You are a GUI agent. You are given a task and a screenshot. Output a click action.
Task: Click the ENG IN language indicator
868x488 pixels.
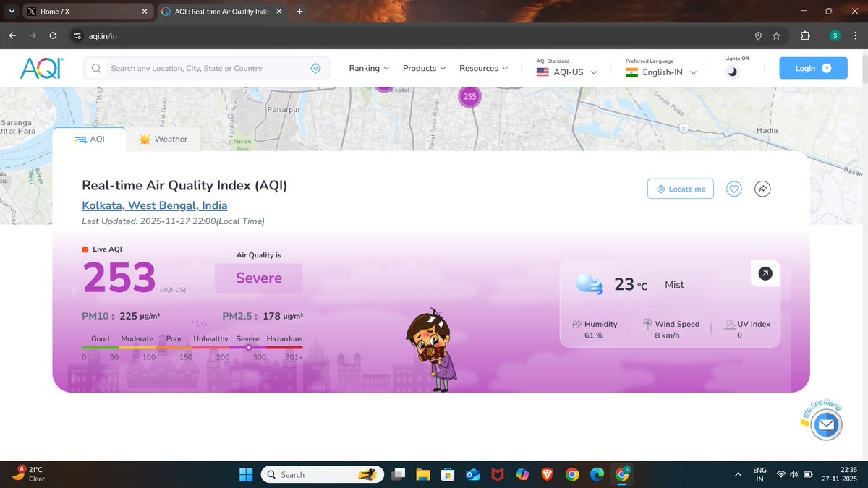click(x=759, y=474)
